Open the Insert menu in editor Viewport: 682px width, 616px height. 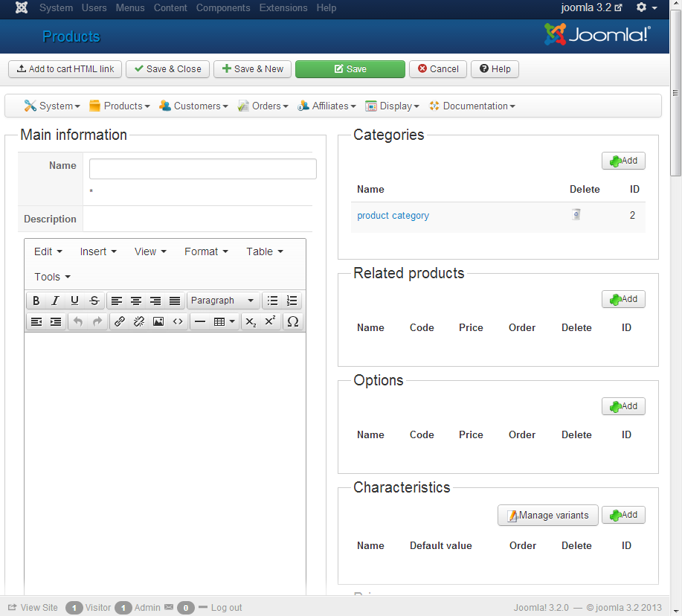(98, 251)
